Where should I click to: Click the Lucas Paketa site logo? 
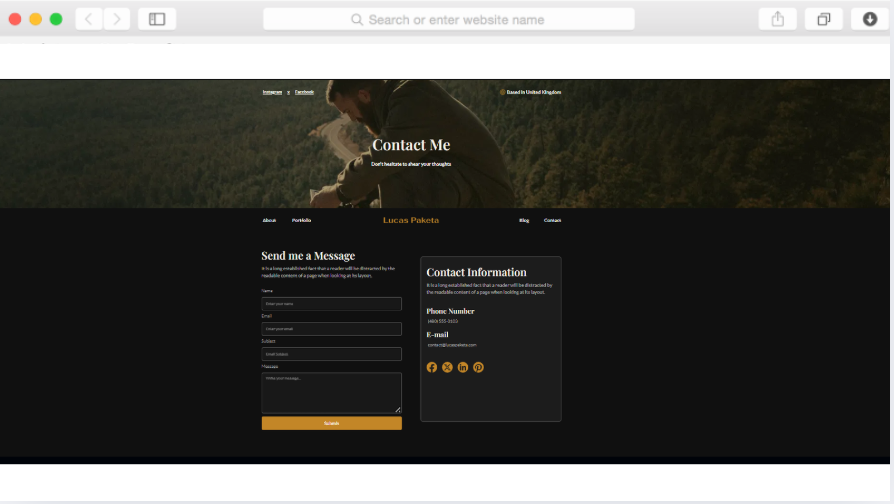(x=411, y=220)
